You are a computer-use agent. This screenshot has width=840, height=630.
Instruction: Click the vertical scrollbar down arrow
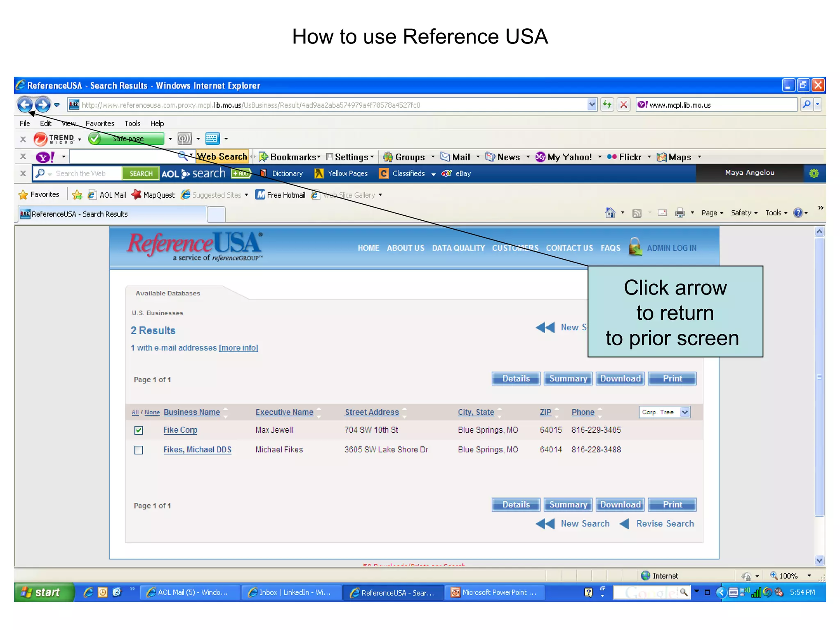819,560
